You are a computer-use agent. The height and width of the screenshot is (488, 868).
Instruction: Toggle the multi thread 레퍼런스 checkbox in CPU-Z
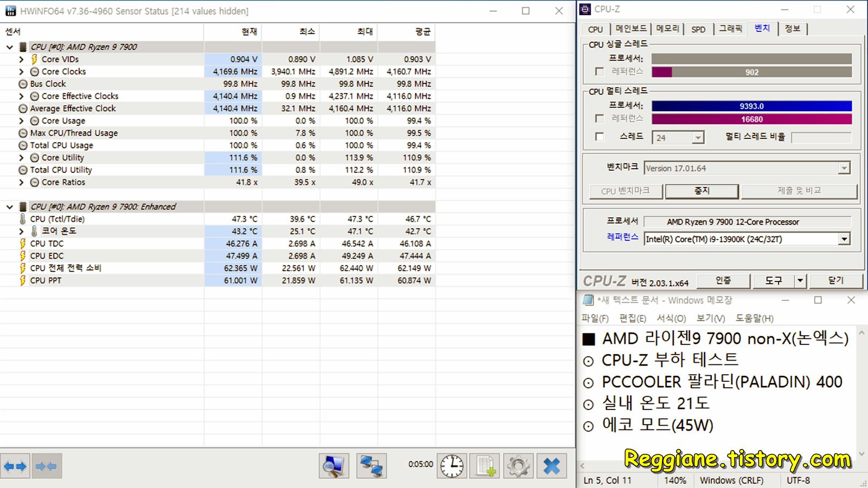[599, 118]
